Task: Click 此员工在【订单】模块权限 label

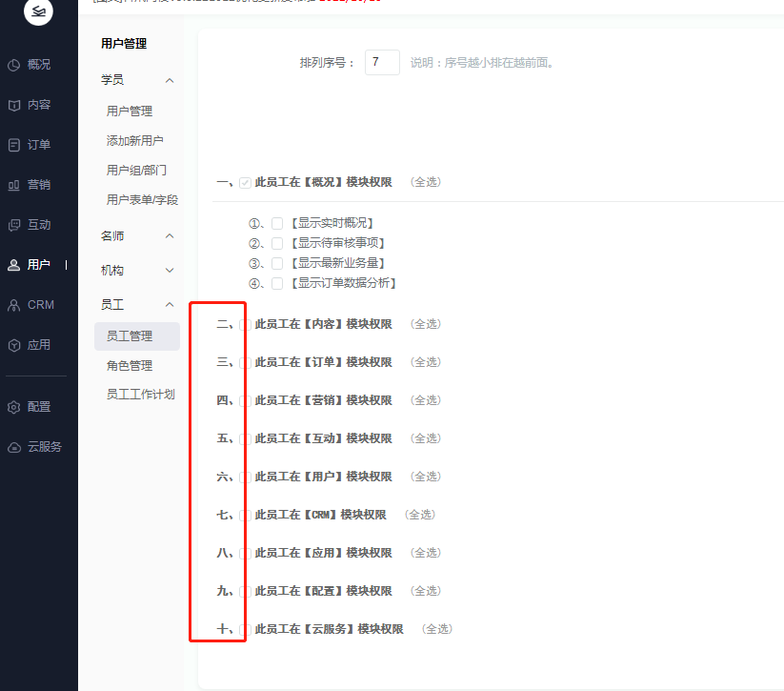Action: (324, 362)
